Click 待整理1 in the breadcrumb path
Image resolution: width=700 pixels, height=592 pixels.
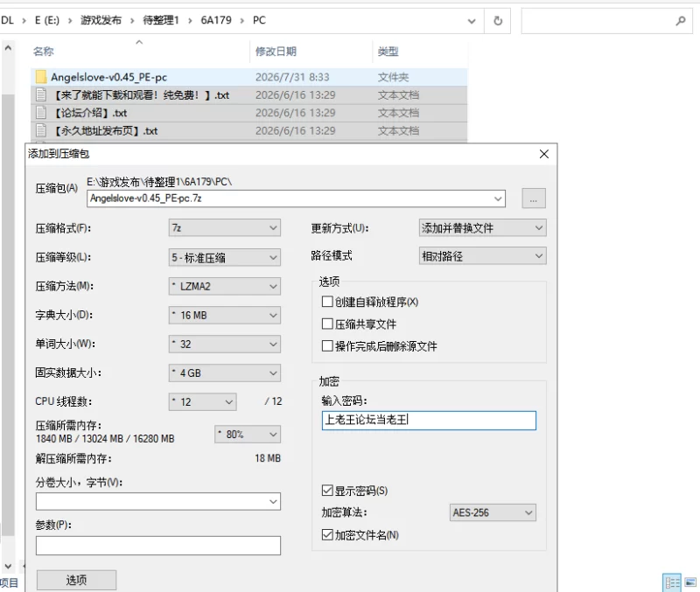pyautogui.click(x=161, y=20)
